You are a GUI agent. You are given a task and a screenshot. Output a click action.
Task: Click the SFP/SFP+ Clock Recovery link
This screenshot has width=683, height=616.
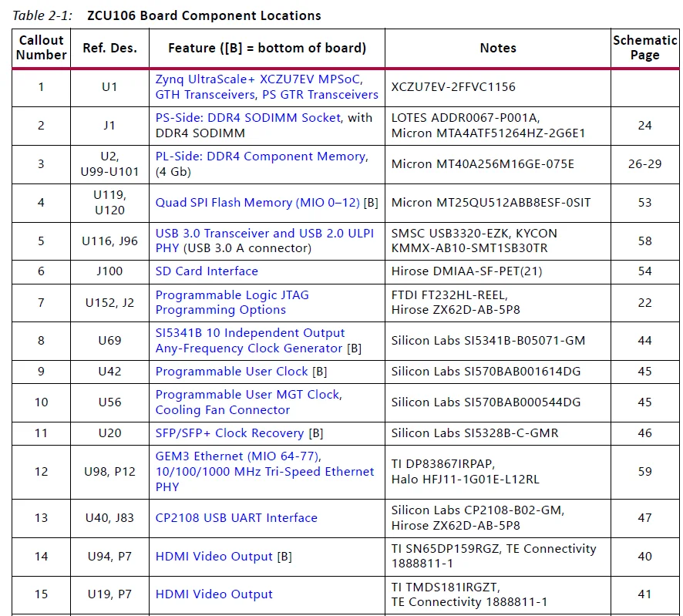(229, 433)
